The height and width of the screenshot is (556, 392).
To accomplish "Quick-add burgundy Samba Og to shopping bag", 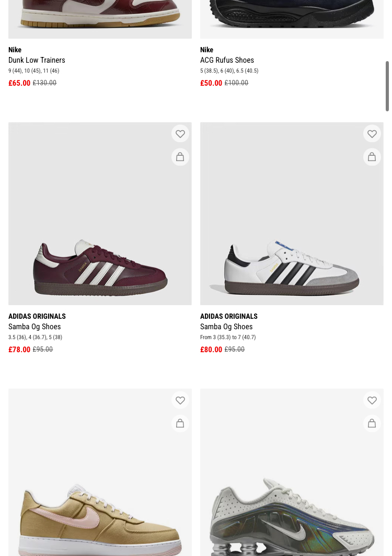I will coord(180,157).
